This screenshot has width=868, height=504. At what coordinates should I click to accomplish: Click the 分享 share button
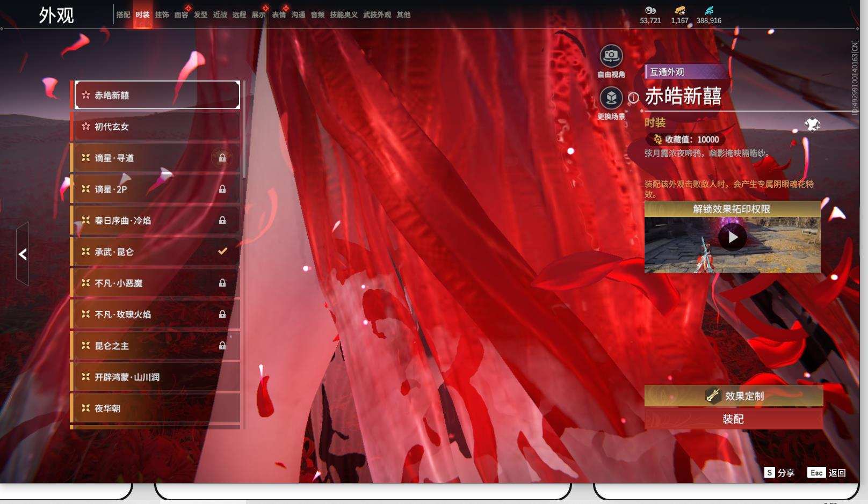click(x=780, y=472)
